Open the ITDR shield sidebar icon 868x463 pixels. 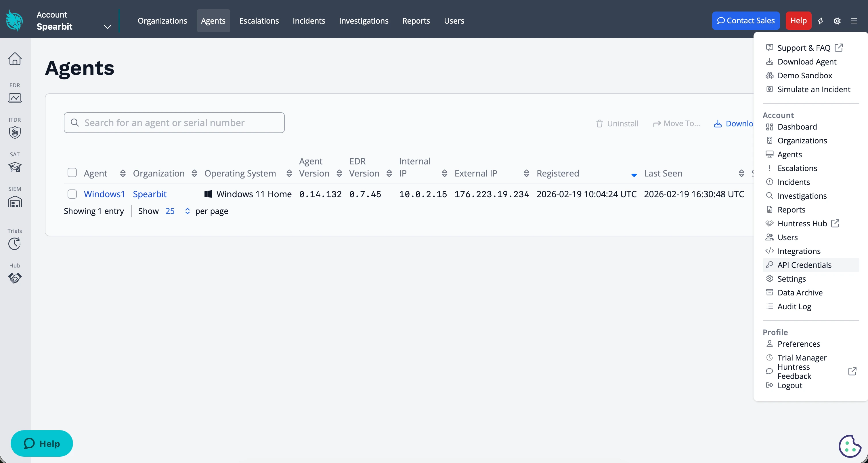(15, 132)
